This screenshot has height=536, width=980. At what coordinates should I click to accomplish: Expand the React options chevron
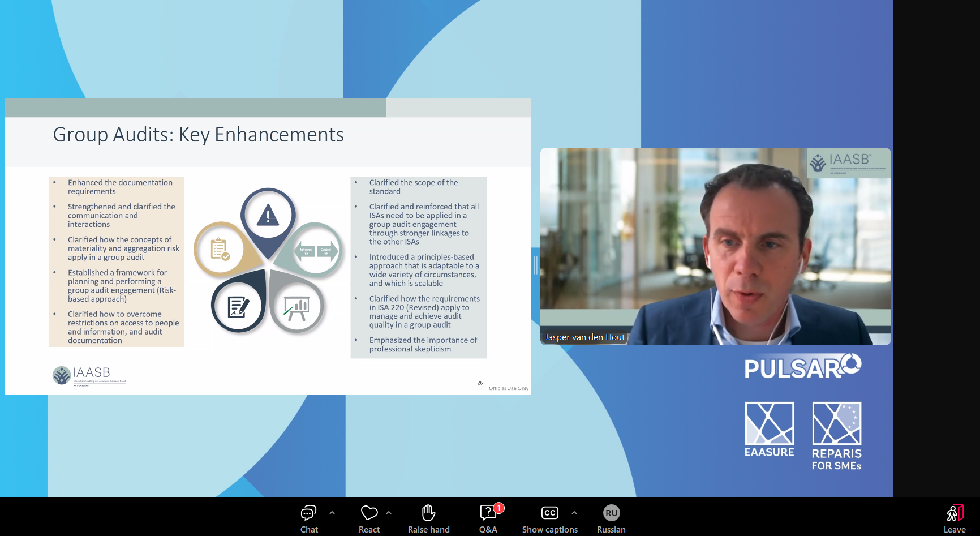pyautogui.click(x=389, y=513)
